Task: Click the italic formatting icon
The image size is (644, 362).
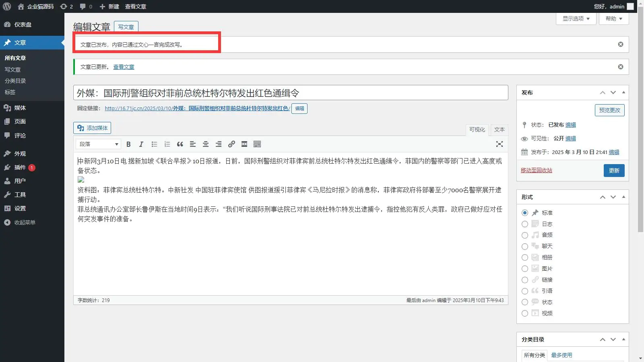Action: [x=141, y=144]
